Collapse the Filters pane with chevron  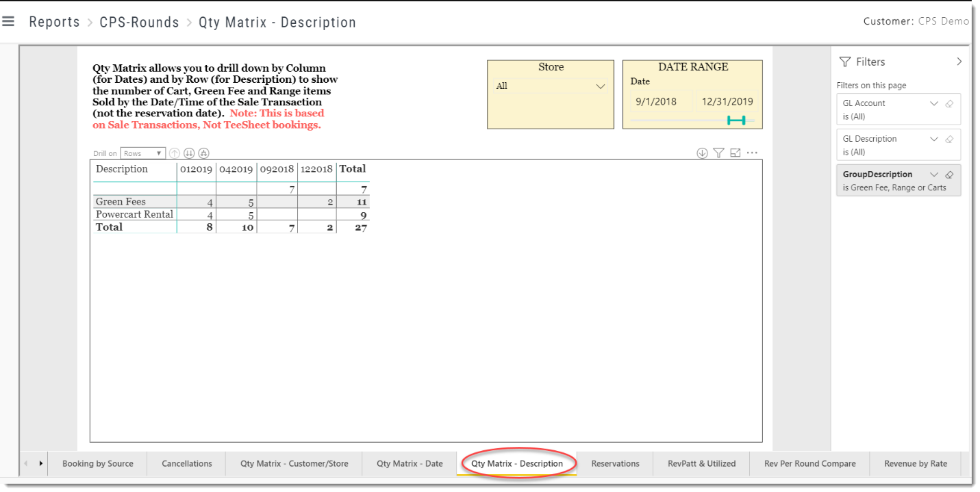[x=959, y=62]
